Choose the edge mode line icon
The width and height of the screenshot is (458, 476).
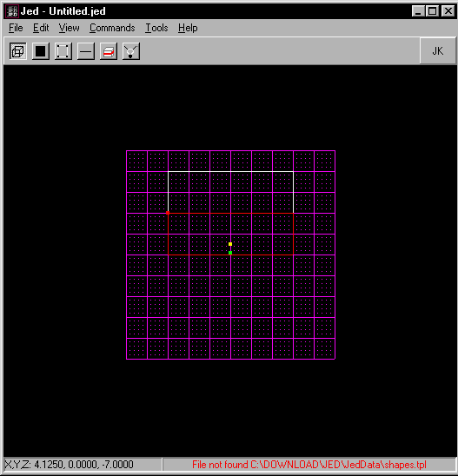[86, 51]
